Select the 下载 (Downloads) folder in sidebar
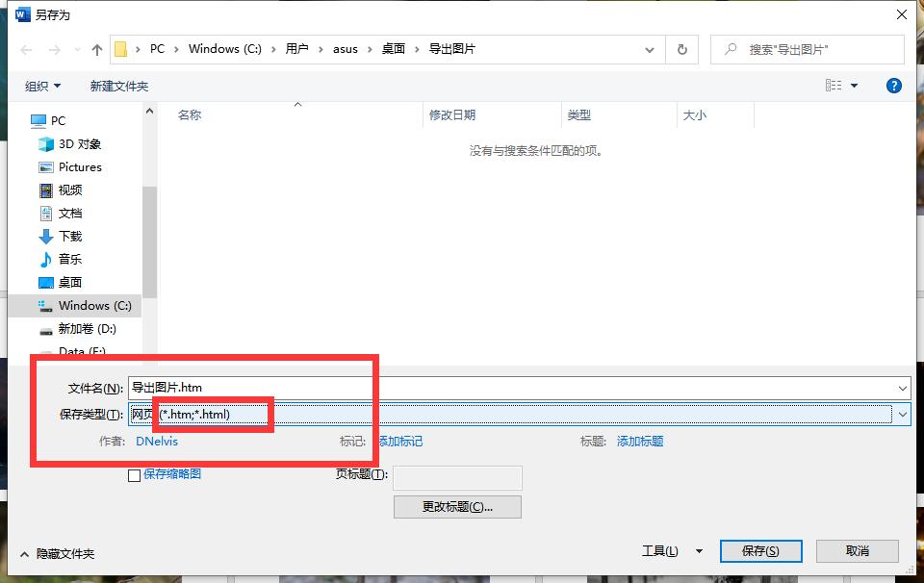The image size is (924, 583). (x=70, y=236)
